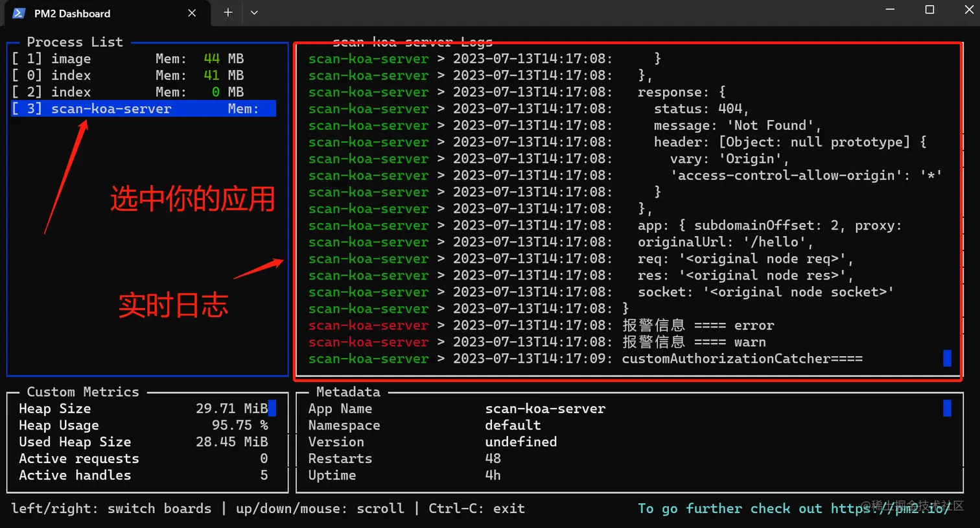The height and width of the screenshot is (528, 980).
Task: Click the Heap Size value 29.71 MiB
Action: pyautogui.click(x=231, y=409)
